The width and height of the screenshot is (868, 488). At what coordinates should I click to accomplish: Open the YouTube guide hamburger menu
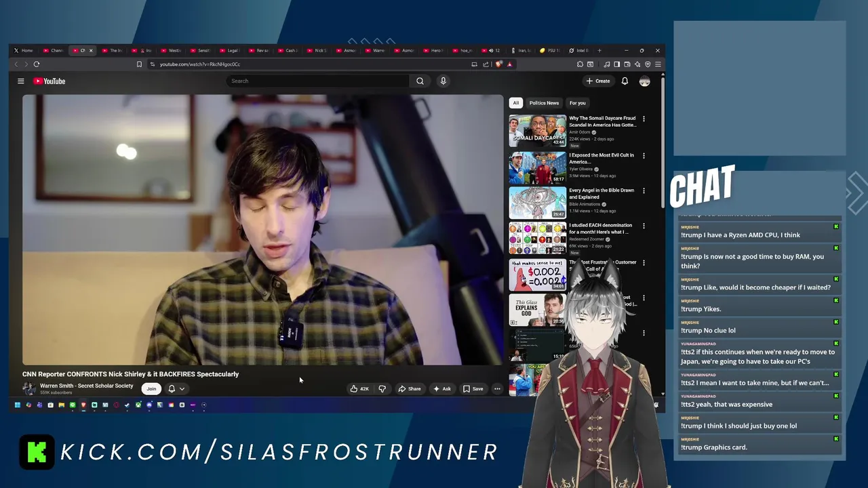click(21, 81)
